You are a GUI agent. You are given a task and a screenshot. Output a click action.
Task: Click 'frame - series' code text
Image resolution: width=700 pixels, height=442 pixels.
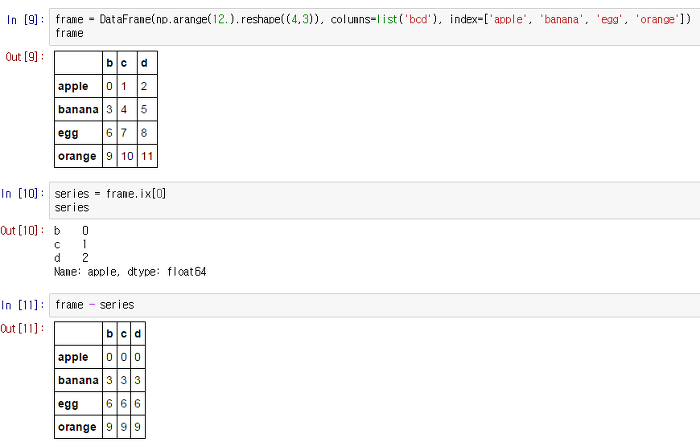[95, 305]
